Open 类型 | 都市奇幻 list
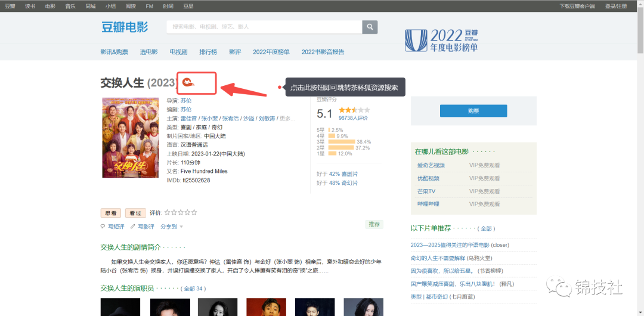This screenshot has width=644, height=316. [429, 297]
